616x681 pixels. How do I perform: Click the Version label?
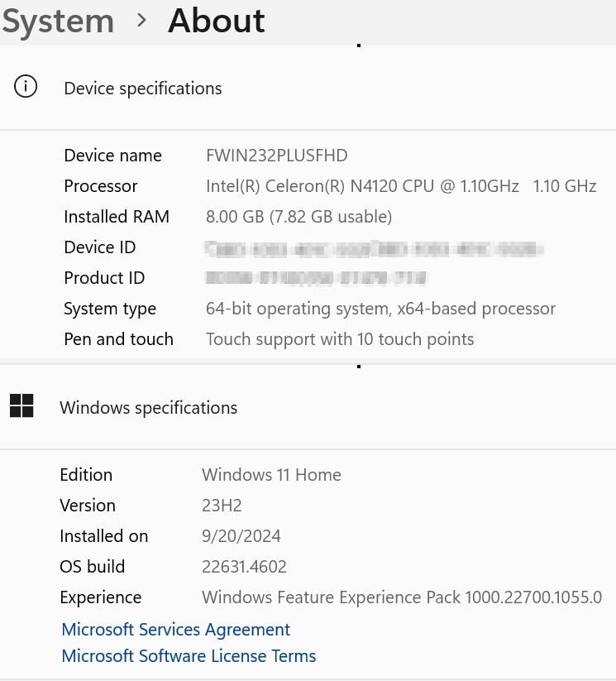point(88,506)
